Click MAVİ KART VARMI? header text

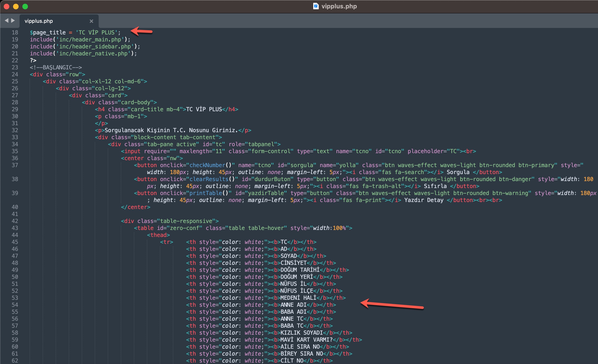tap(306, 340)
